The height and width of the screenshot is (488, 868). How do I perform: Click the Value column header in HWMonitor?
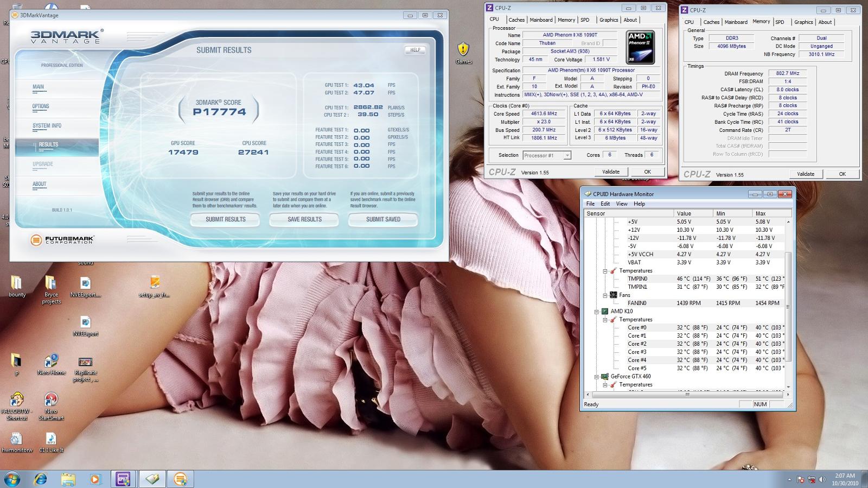click(693, 213)
